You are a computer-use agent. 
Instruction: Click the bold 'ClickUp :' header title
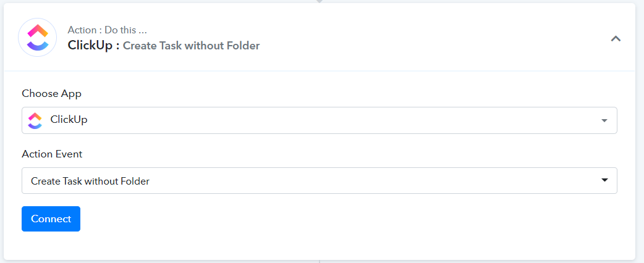point(93,45)
